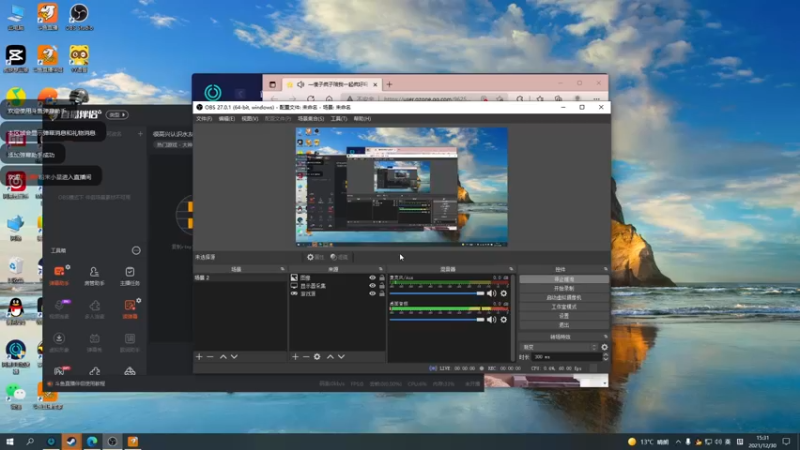Click Steam icon on the taskbar
The image size is (800, 450).
tap(71, 441)
